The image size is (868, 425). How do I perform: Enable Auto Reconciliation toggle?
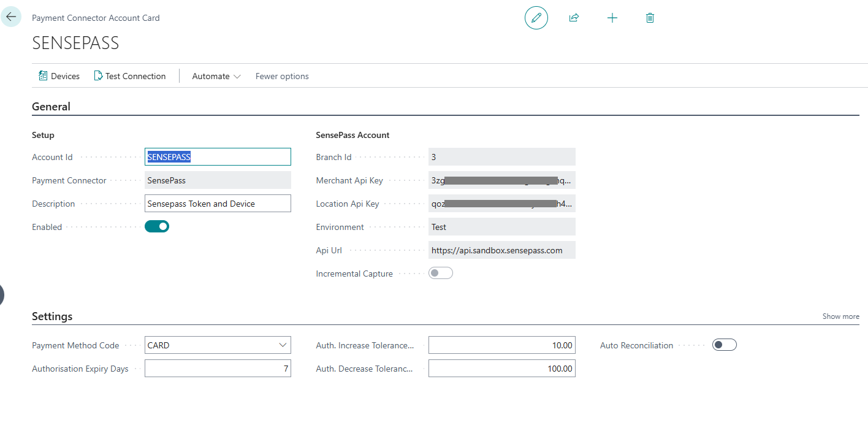coord(724,345)
